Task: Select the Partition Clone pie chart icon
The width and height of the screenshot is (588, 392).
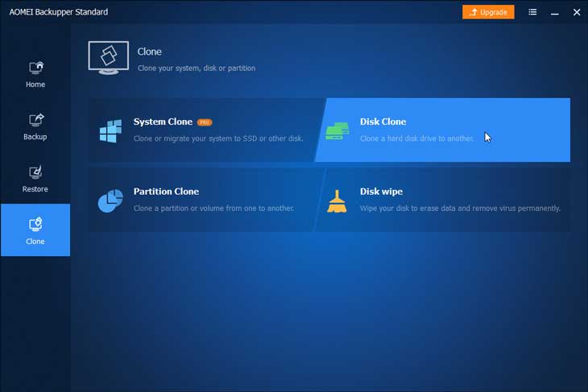Action: [110, 200]
